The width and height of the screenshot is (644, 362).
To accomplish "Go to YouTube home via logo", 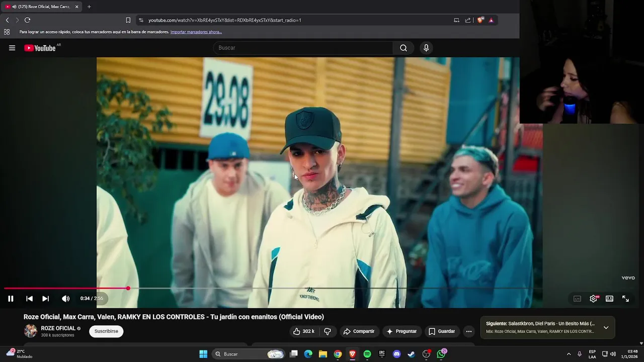I will click(x=40, y=48).
